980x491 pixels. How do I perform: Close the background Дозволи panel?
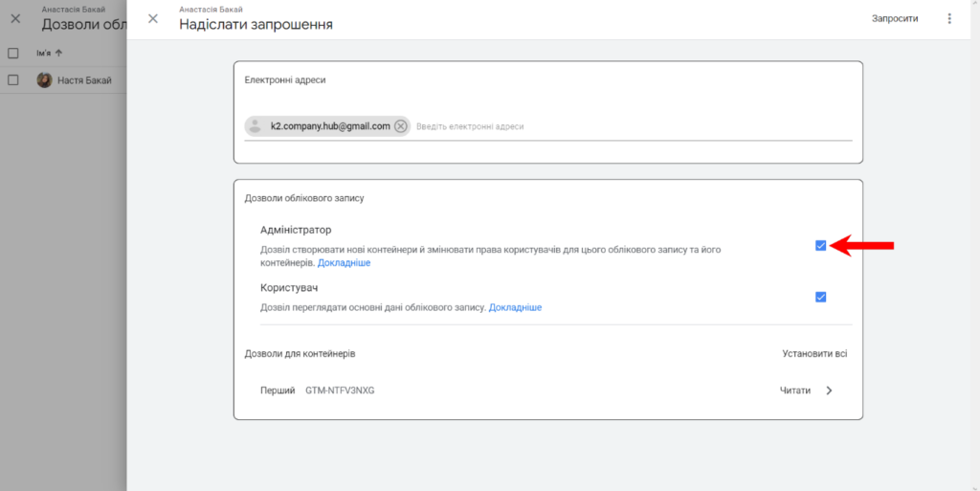[15, 19]
